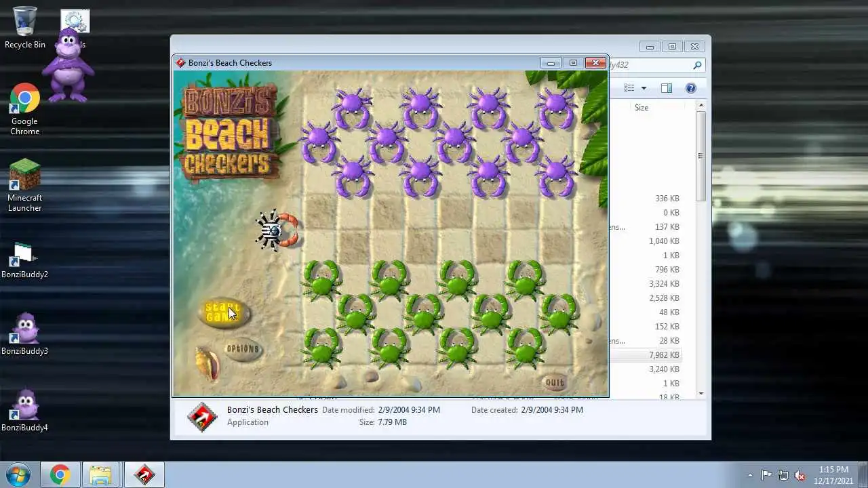Screen dimensions: 868x488
Task: Click the muted volume tray icon
Action: [x=800, y=475]
